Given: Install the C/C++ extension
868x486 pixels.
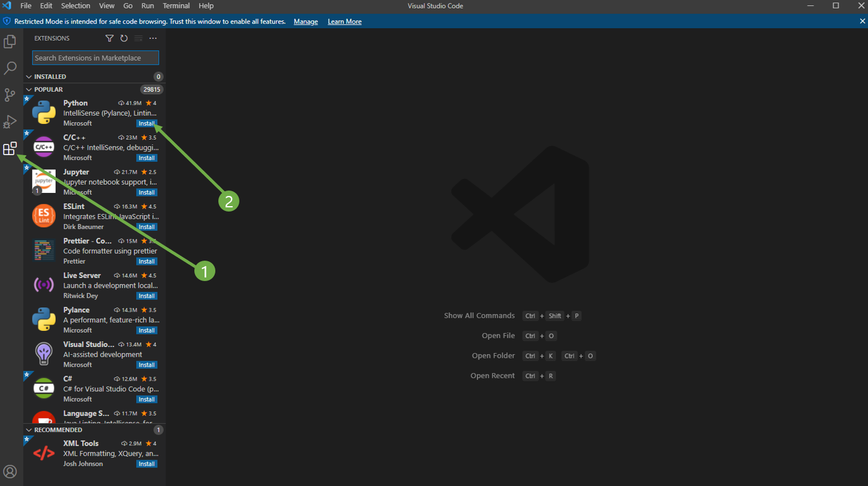Looking at the screenshot, I should (146, 158).
